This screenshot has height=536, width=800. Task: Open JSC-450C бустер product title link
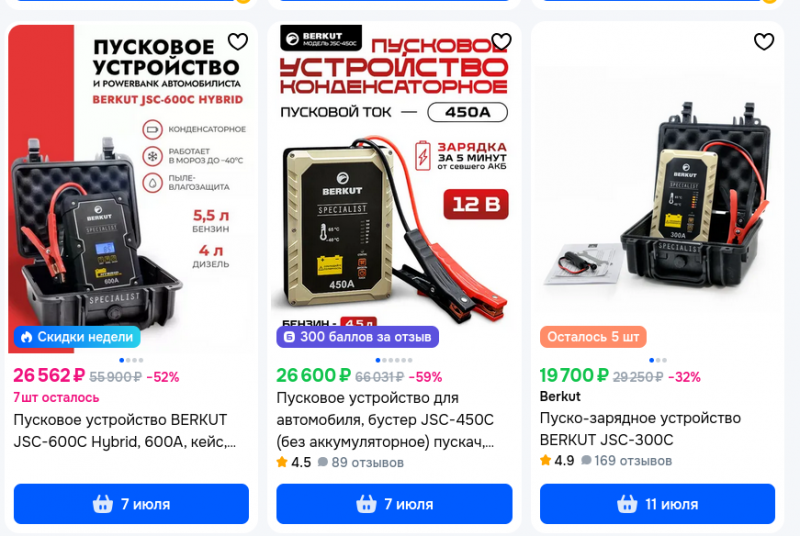click(x=385, y=419)
